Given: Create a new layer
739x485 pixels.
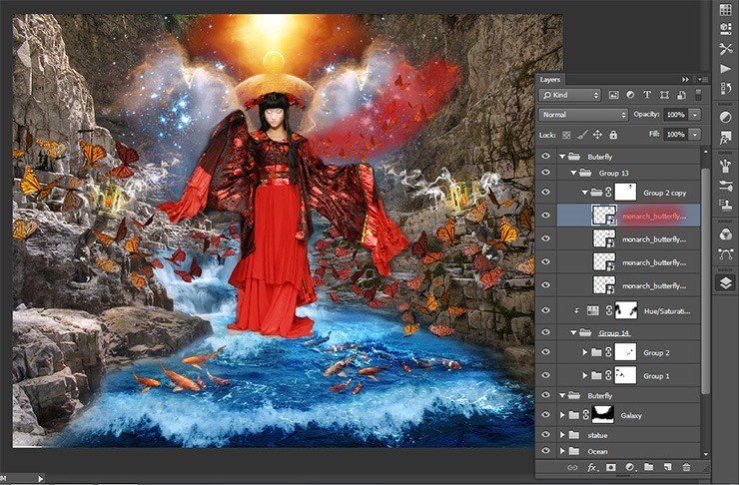Looking at the screenshot, I should (x=667, y=467).
